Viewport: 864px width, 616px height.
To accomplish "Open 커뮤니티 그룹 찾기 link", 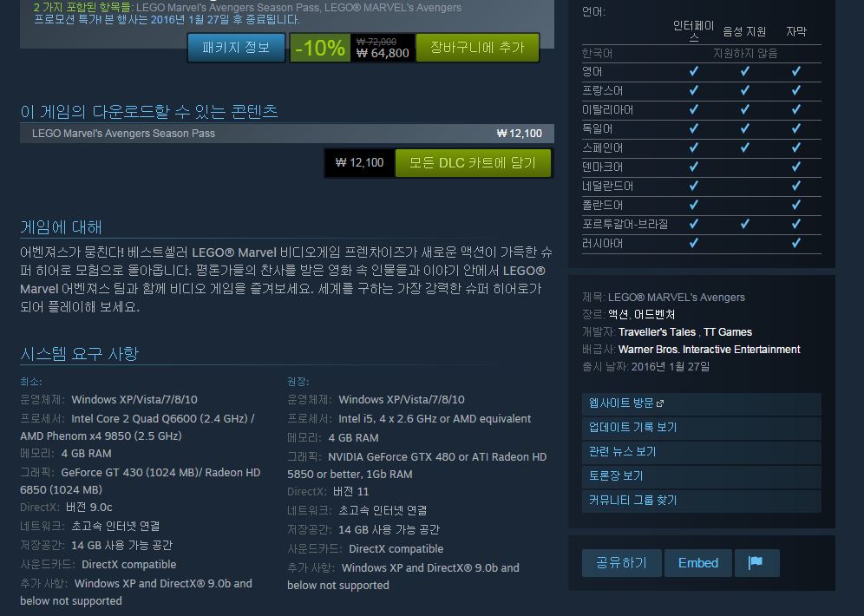I will (702, 501).
